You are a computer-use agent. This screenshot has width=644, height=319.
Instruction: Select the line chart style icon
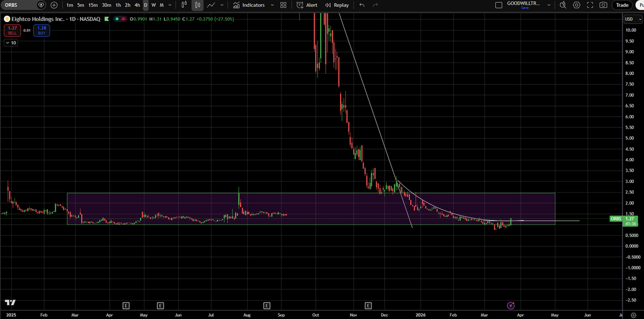pyautogui.click(x=211, y=5)
